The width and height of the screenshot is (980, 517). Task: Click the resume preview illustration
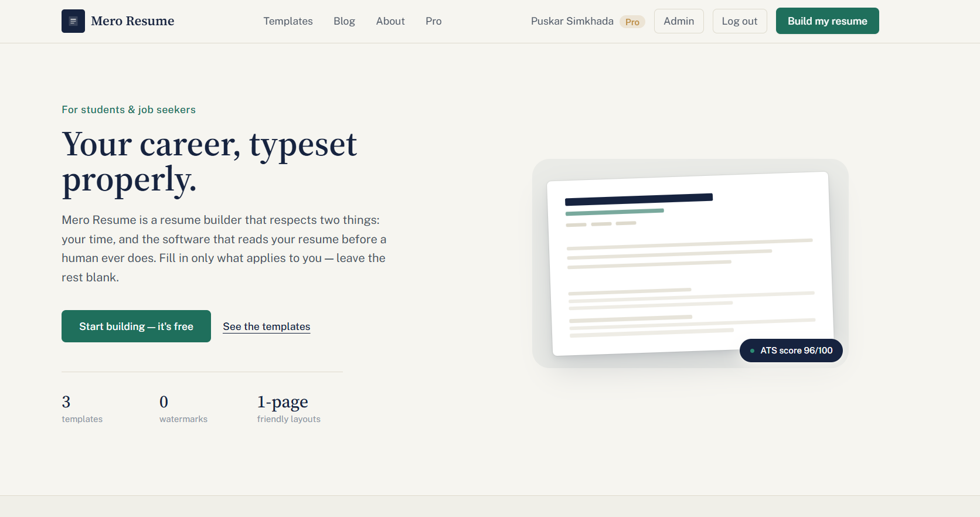coord(690,264)
